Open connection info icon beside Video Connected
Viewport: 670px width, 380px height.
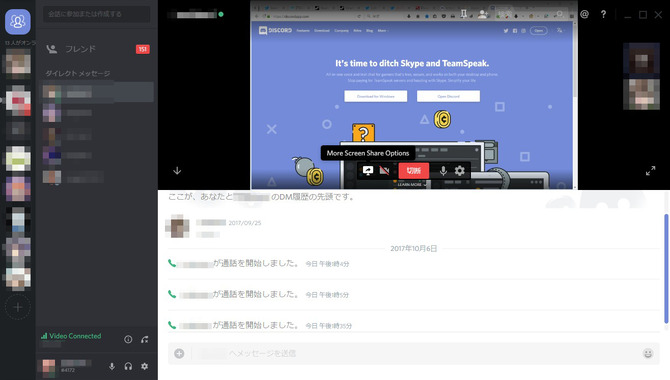[128, 339]
